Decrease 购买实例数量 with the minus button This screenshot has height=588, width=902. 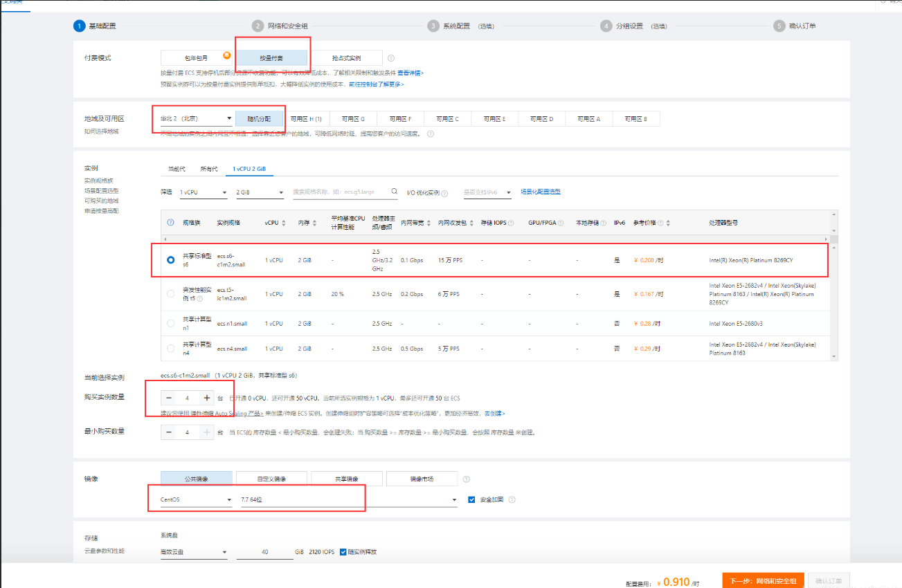pyautogui.click(x=170, y=398)
